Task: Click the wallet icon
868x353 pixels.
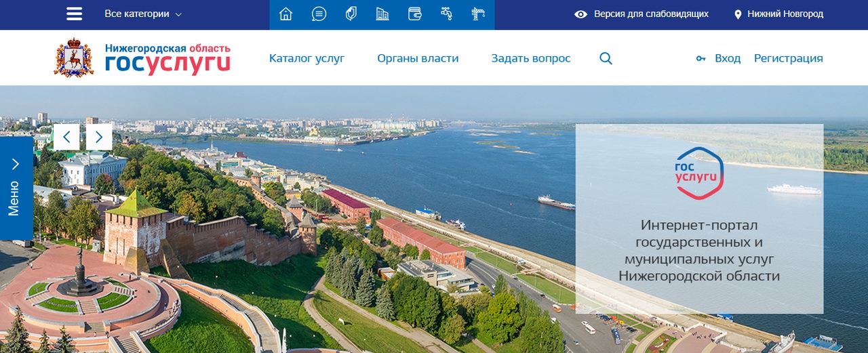Action: [415, 14]
